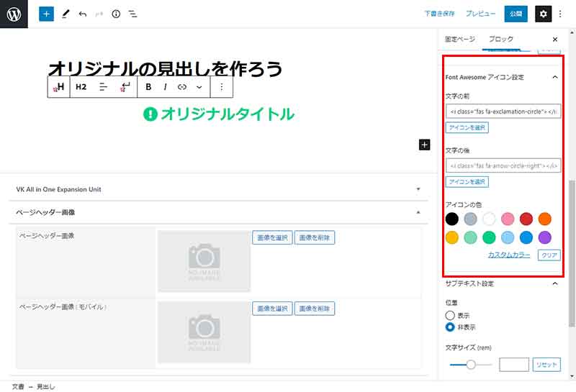Switch to the ブロック tab
The width and height of the screenshot is (576, 392).
[x=500, y=39]
